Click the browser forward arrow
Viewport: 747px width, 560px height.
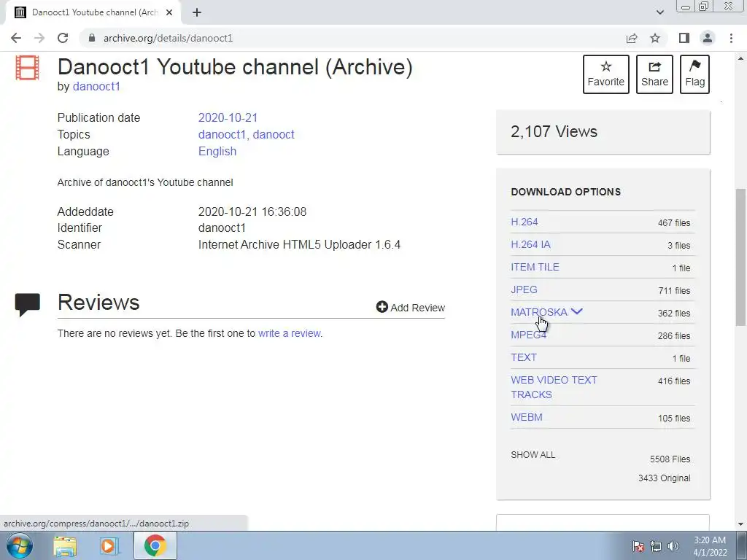click(39, 38)
